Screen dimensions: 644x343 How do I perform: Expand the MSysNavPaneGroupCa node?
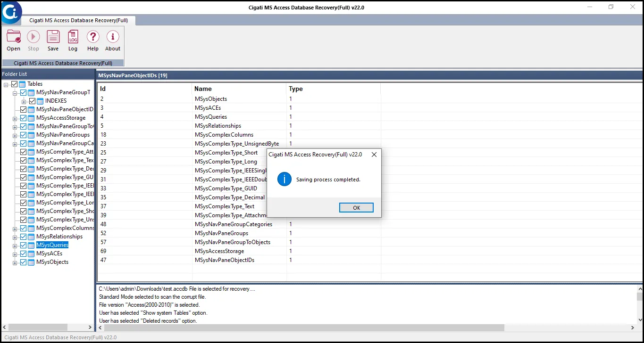15,144
